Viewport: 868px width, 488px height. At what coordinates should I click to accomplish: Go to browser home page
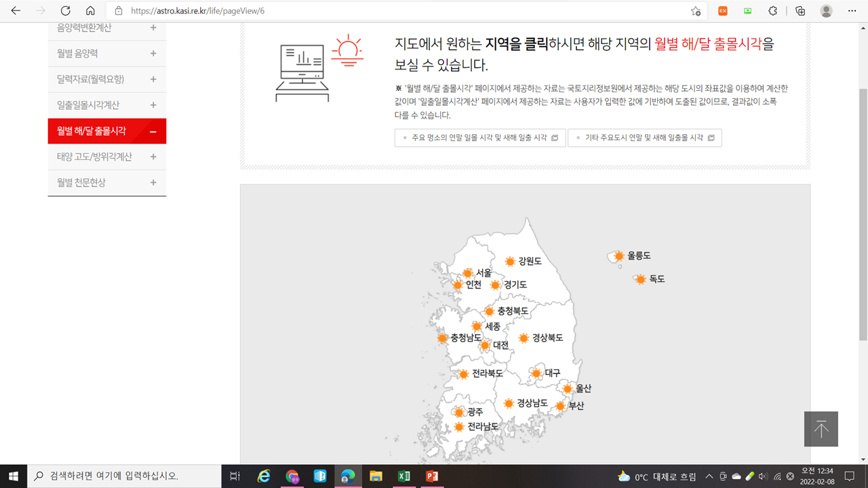90,11
